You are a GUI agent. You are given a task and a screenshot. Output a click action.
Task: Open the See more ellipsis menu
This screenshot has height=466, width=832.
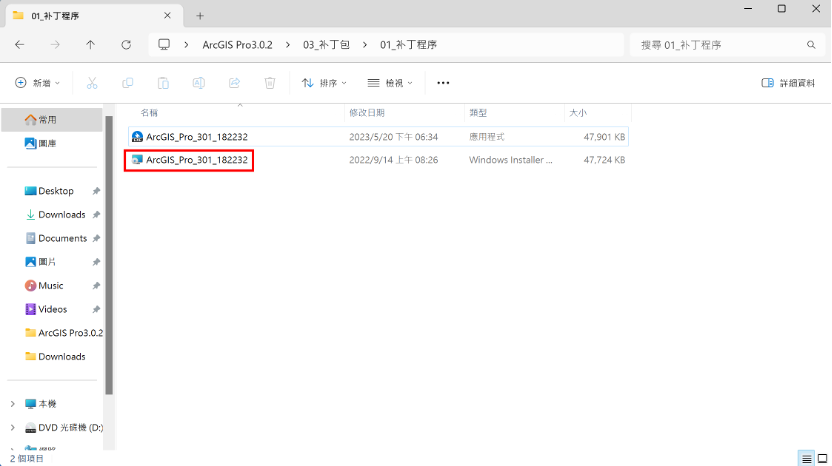tap(443, 83)
